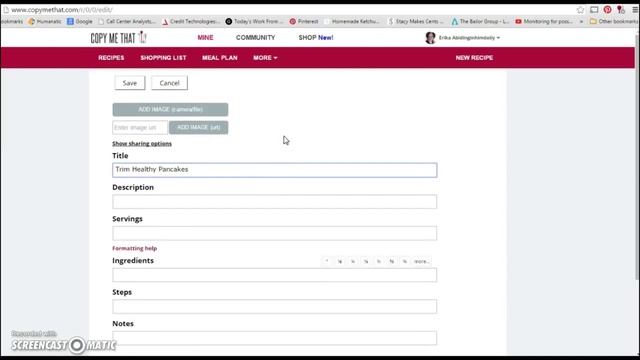Click the Description input field
640x360 pixels.
pos(275,202)
